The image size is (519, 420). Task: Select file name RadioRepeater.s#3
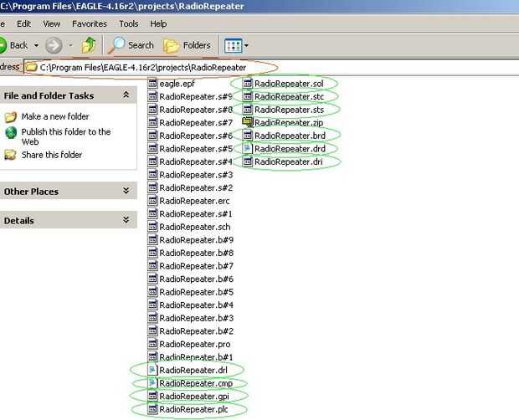click(196, 175)
